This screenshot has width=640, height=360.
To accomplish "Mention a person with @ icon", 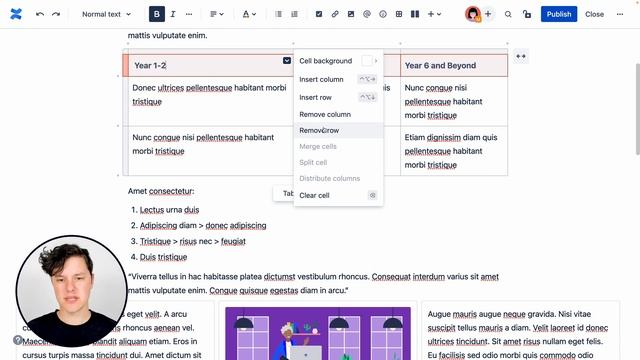I will point(367,14).
